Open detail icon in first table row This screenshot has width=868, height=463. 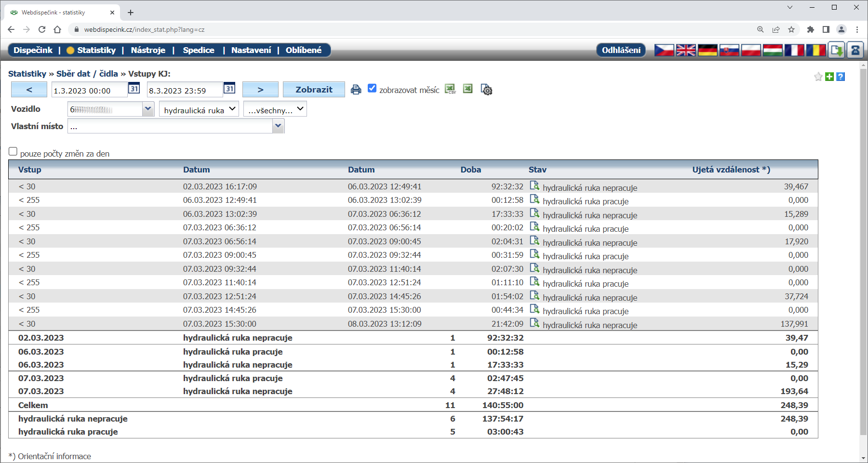(x=534, y=185)
